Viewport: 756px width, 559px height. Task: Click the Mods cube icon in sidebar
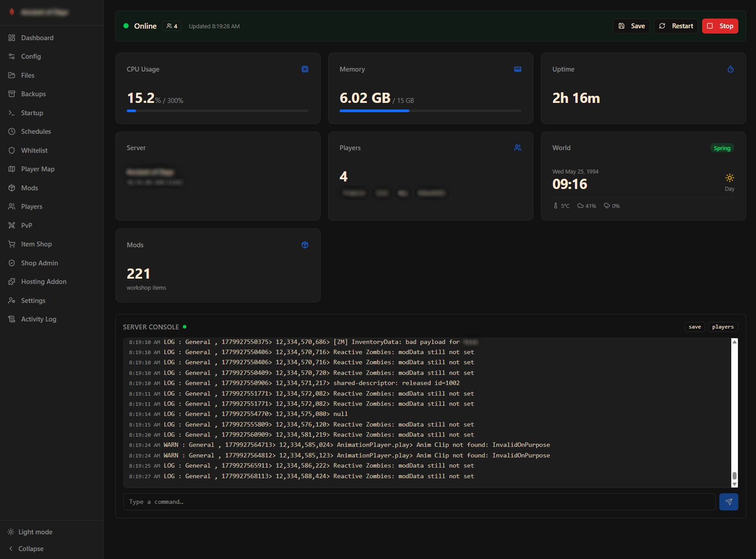(12, 188)
